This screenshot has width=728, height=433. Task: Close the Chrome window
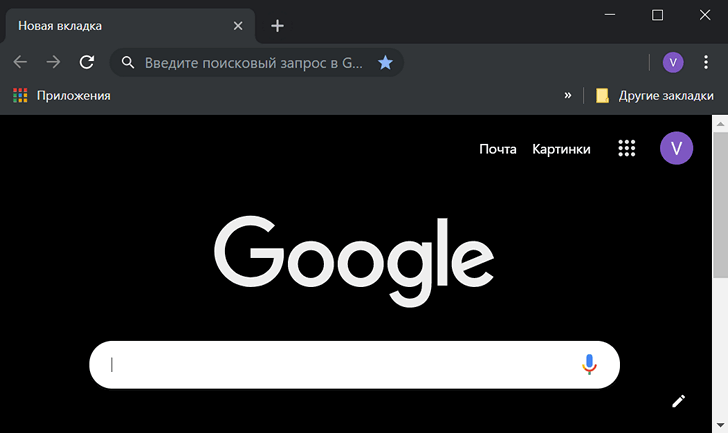point(705,15)
